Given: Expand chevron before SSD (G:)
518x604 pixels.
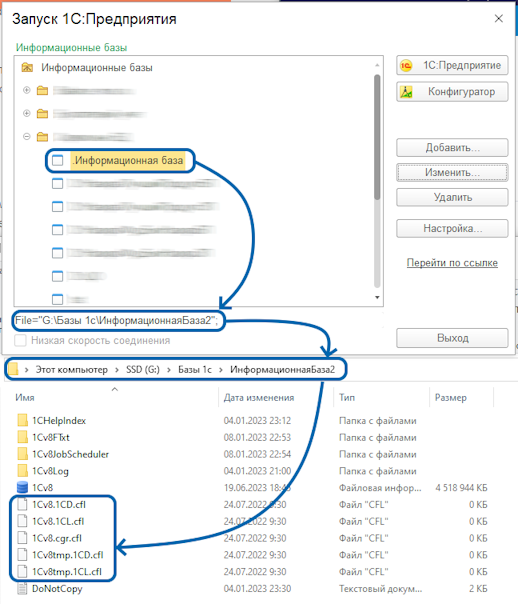Looking at the screenshot, I should pyautogui.click(x=117, y=370).
